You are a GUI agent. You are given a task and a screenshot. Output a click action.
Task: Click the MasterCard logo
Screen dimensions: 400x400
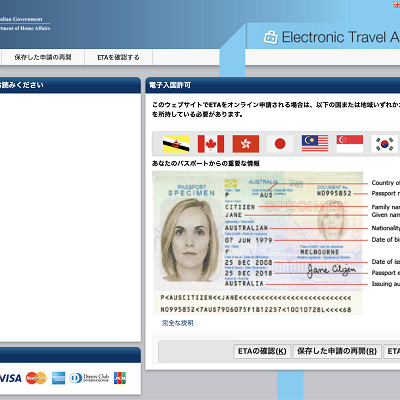pos(36,378)
